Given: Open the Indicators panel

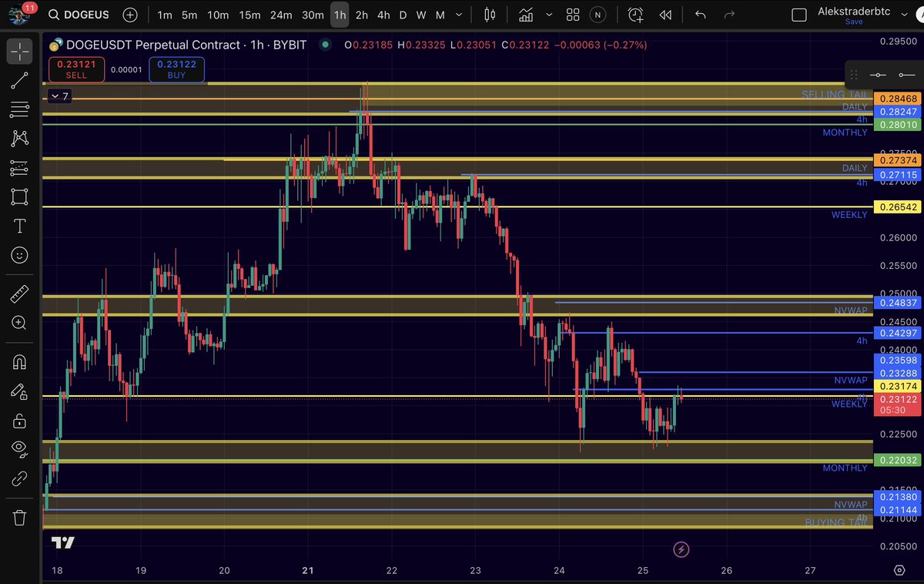Looking at the screenshot, I should pyautogui.click(x=527, y=15).
